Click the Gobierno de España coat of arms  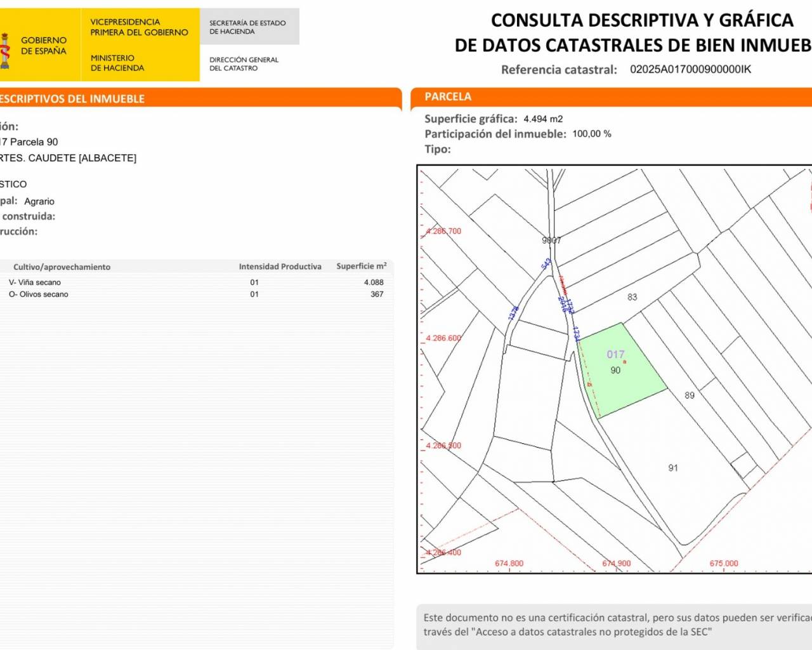(x=5, y=51)
